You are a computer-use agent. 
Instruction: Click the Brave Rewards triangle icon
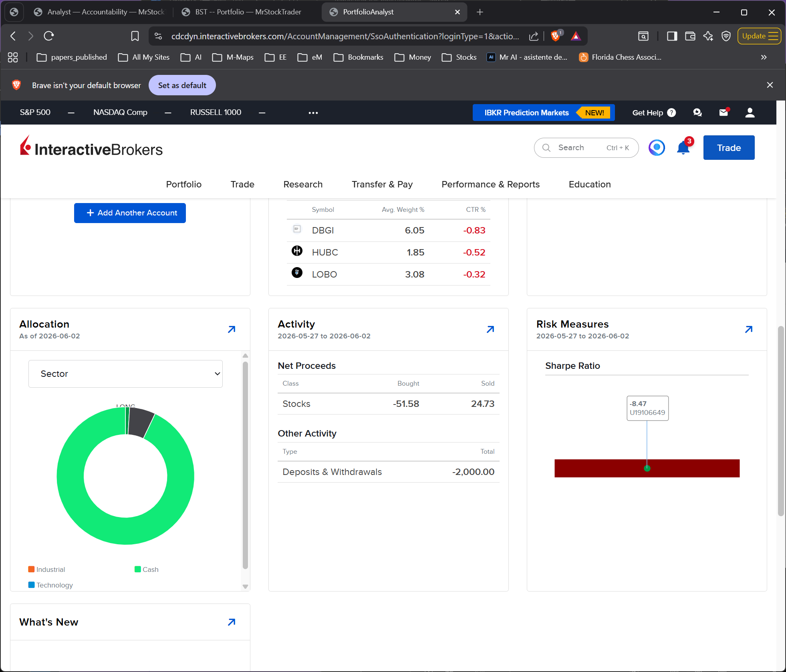coord(576,36)
